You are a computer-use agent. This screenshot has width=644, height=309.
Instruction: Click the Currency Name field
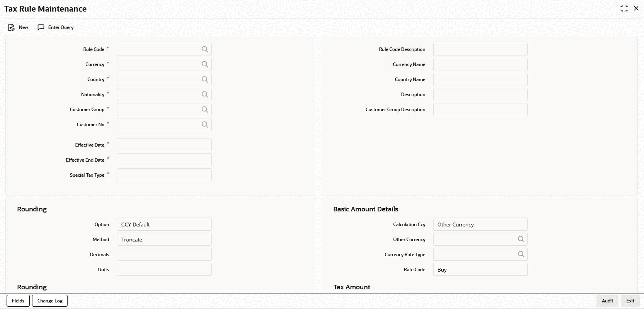(x=480, y=64)
